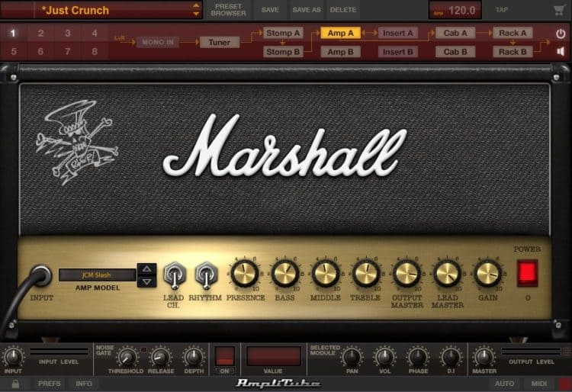Open the shopping cart store icon
The image size is (572, 392).
click(x=559, y=10)
